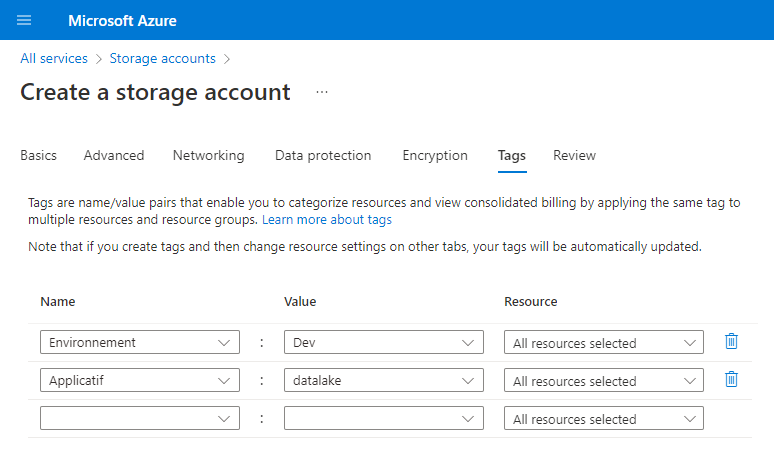774x459 pixels.
Task: Switch to the Encryption tab
Action: pos(435,155)
